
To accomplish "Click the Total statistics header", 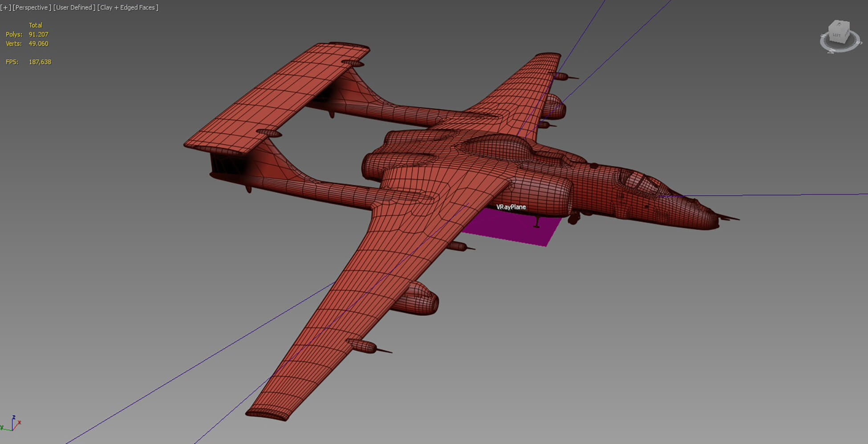I will 35,25.
